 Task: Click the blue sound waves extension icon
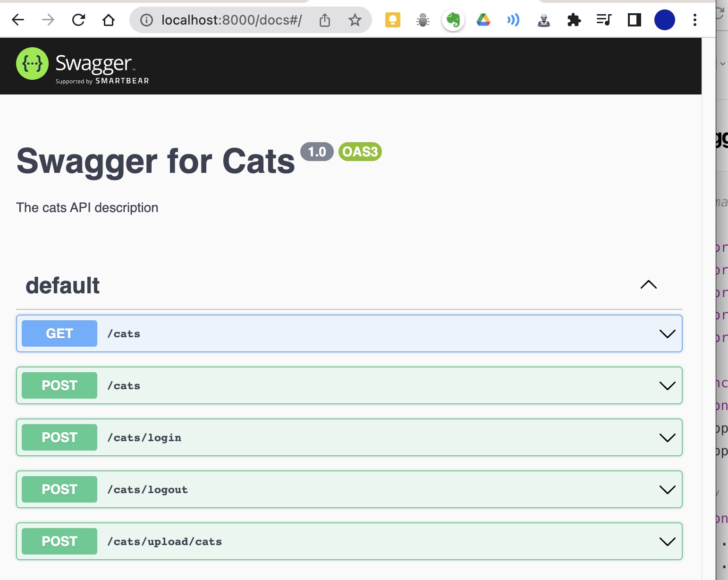pyautogui.click(x=513, y=20)
